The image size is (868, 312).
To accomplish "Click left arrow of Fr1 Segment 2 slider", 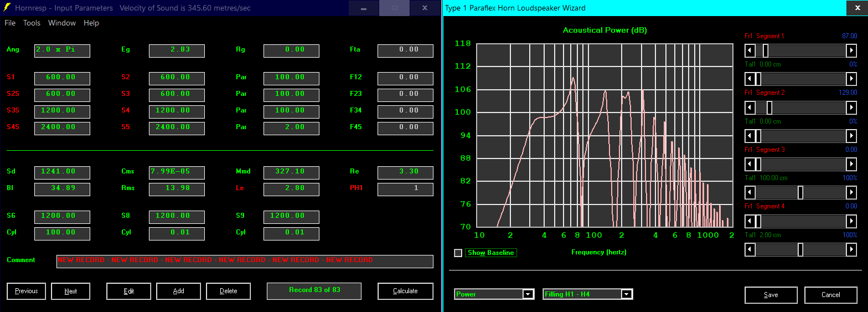I will [750, 108].
